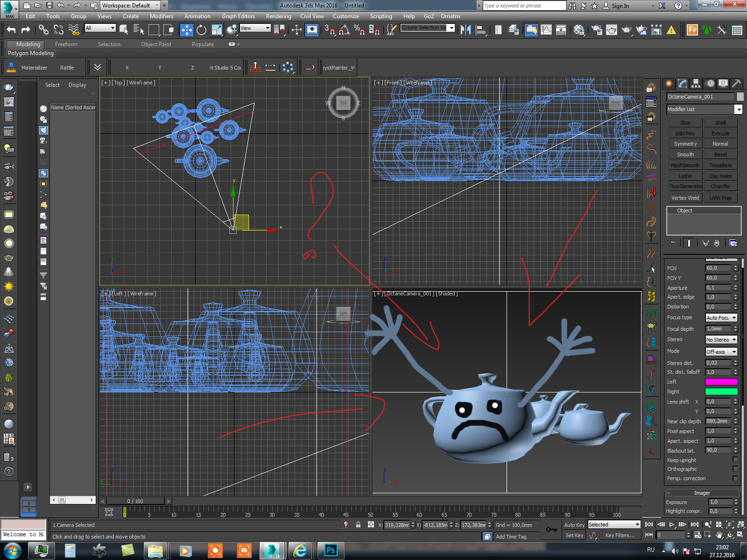Choose the Select Object tool
747x560 pixels.
point(124,30)
